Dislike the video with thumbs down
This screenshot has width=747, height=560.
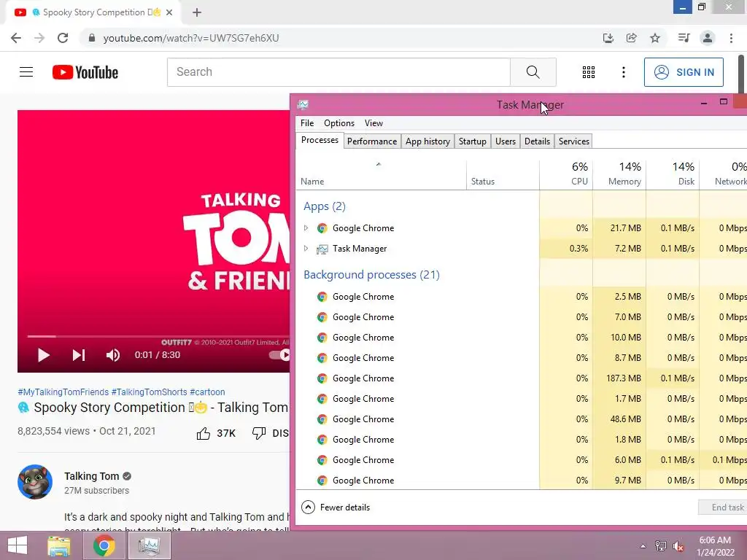pyautogui.click(x=259, y=433)
